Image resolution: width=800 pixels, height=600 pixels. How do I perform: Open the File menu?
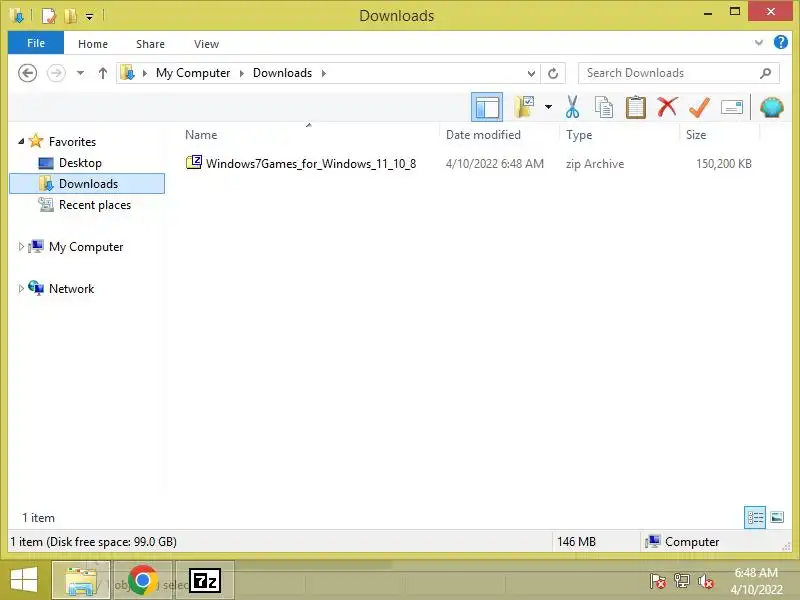[36, 43]
